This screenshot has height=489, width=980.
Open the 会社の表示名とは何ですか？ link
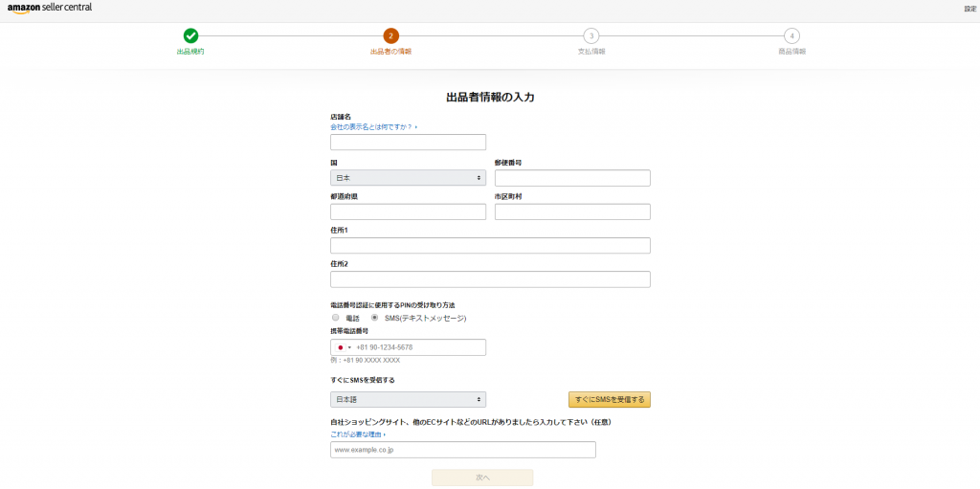click(373, 126)
